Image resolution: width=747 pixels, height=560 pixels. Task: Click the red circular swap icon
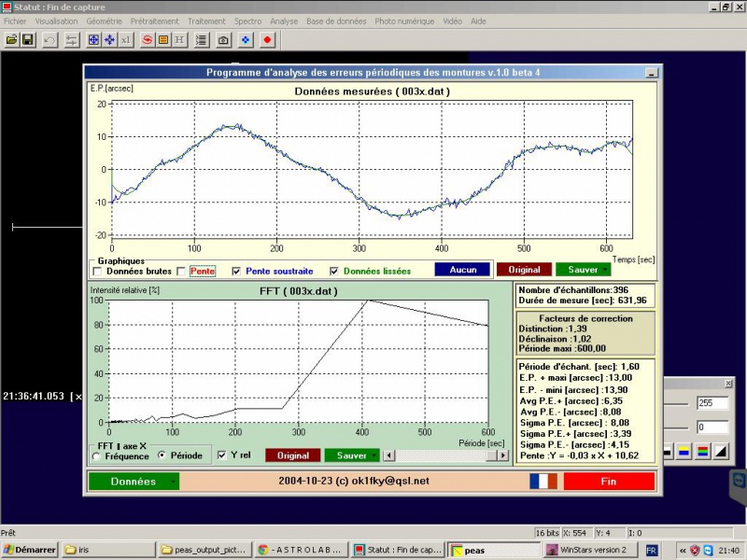(x=148, y=40)
